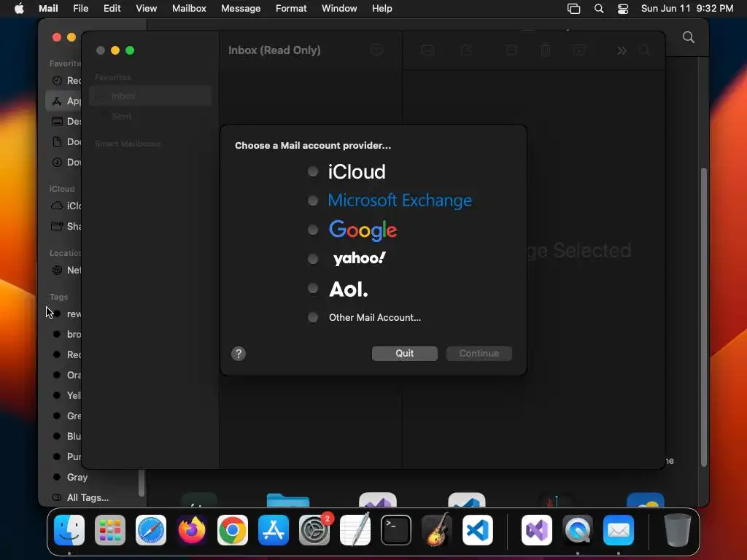
Task: Click the Quit button in dialog
Action: 404,354
